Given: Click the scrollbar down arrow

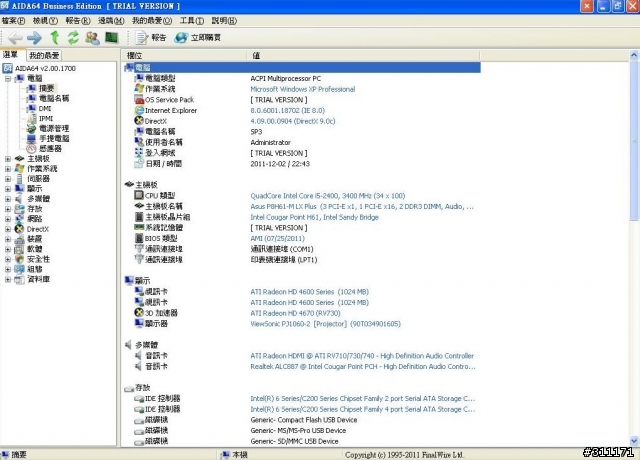Looking at the screenshot, I should click(x=634, y=441).
